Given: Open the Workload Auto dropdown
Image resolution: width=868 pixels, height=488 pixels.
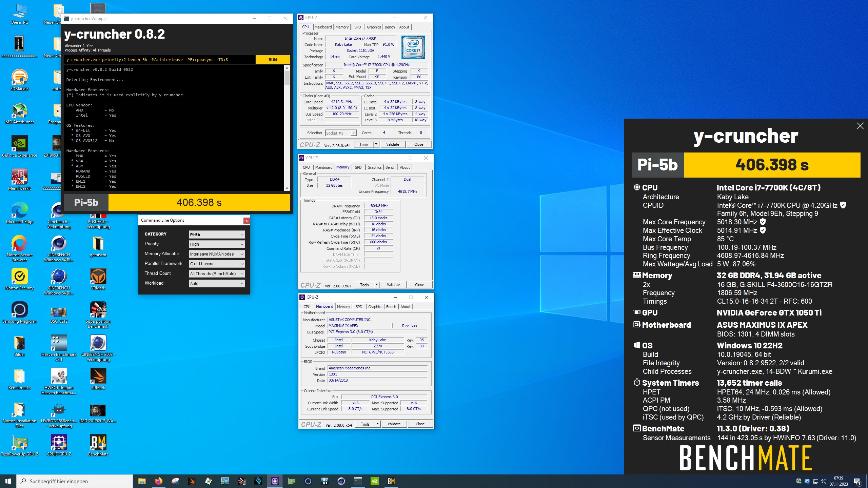Looking at the screenshot, I should pyautogui.click(x=217, y=283).
